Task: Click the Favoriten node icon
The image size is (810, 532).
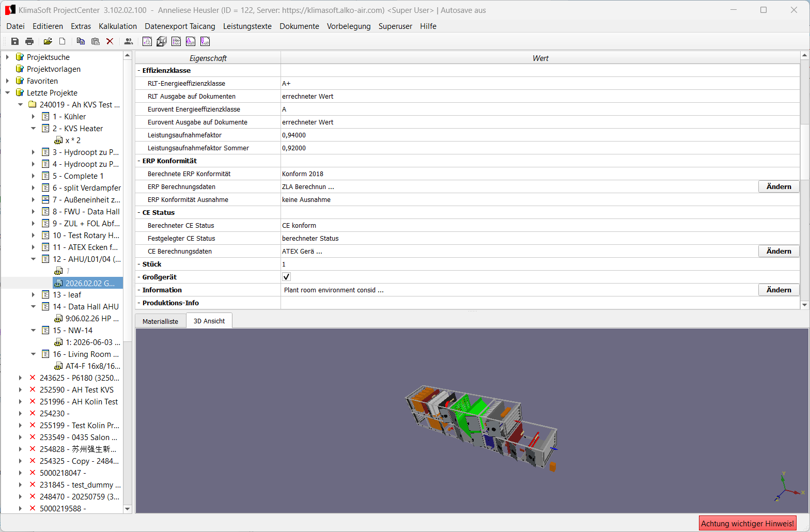Action: click(20, 81)
